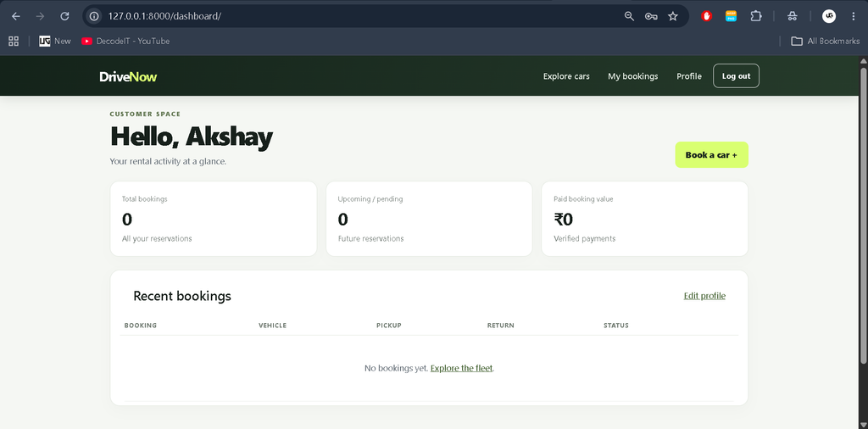Open the zoom magnifier in address bar
Image resolution: width=868 pixels, height=429 pixels.
click(629, 16)
